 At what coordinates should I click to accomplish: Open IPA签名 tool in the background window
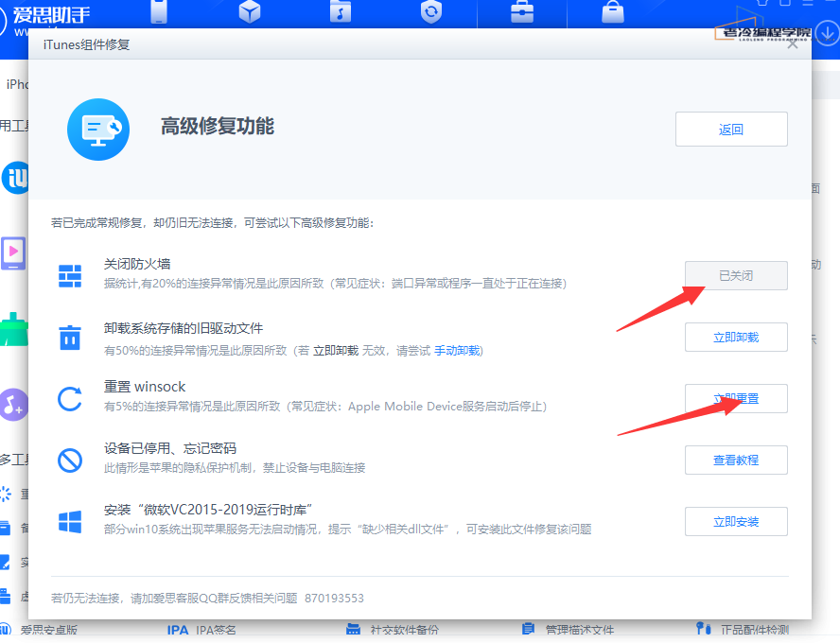coord(201,630)
